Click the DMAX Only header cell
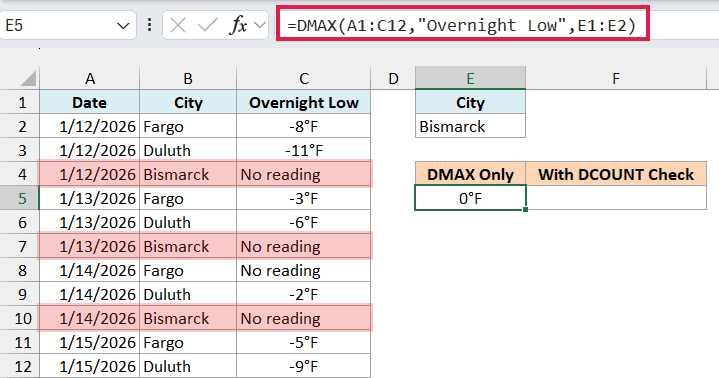Viewport: 719px width, 378px height. coord(470,174)
